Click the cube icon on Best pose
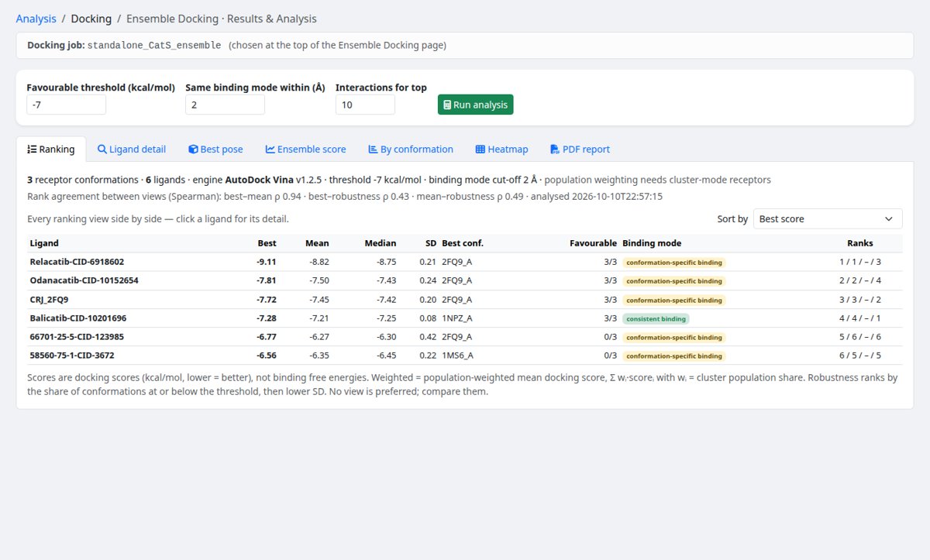 pos(193,149)
